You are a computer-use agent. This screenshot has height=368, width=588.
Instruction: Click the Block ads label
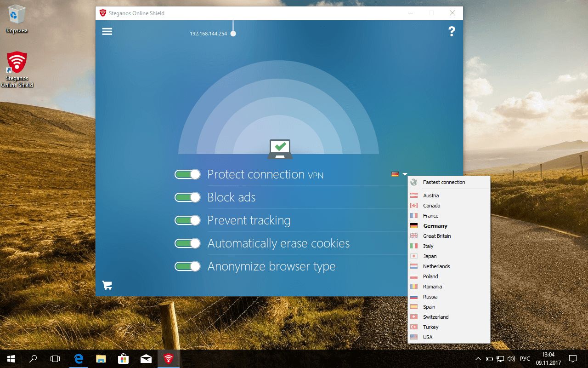tap(232, 197)
